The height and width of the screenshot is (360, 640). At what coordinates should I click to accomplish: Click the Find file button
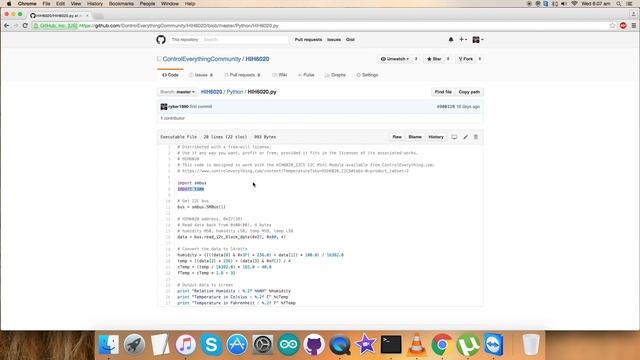point(443,92)
